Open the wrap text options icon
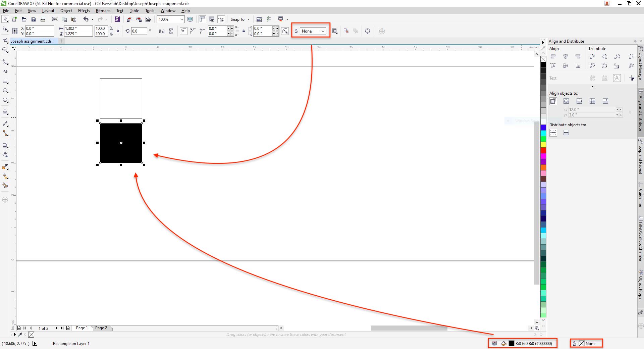644x349 pixels. pos(334,31)
